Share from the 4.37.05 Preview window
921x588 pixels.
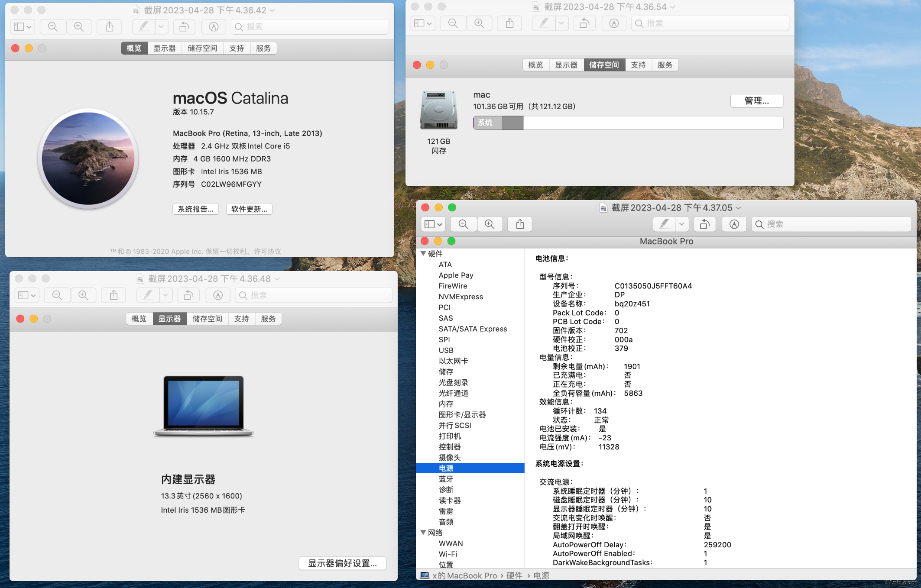(520, 224)
